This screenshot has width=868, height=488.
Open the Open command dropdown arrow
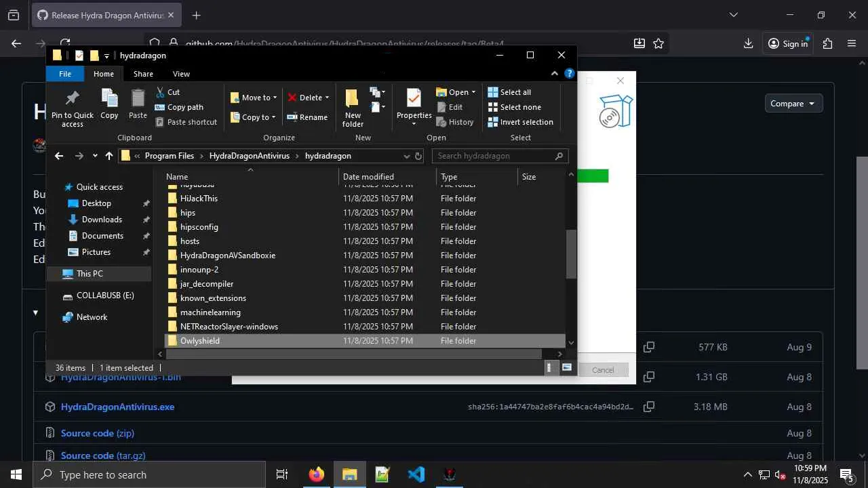pos(473,92)
